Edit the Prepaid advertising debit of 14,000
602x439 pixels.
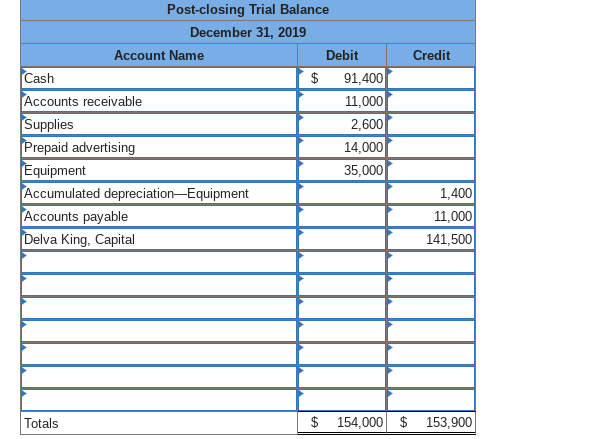[x=342, y=147]
